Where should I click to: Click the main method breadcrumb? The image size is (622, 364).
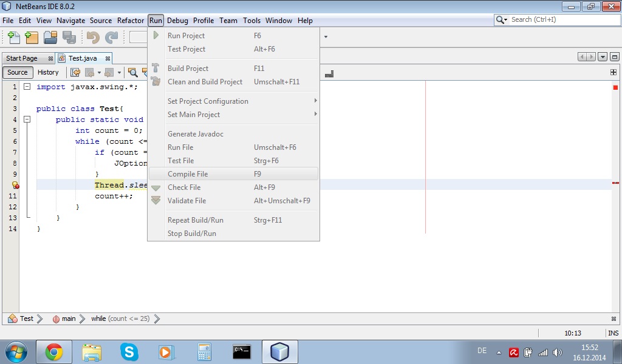click(64, 318)
